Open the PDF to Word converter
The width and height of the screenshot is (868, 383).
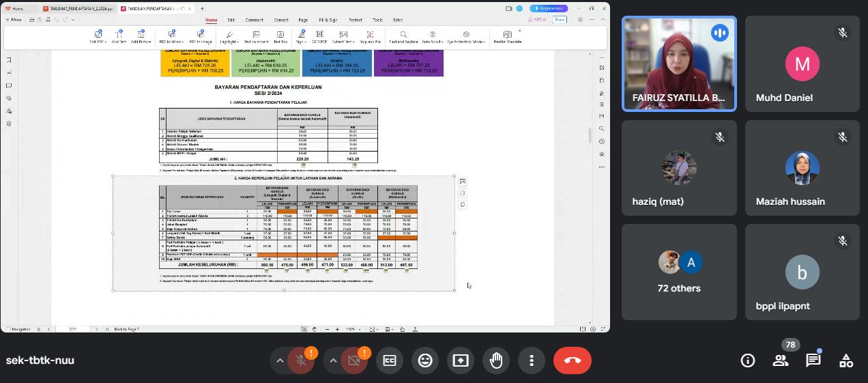click(x=171, y=37)
